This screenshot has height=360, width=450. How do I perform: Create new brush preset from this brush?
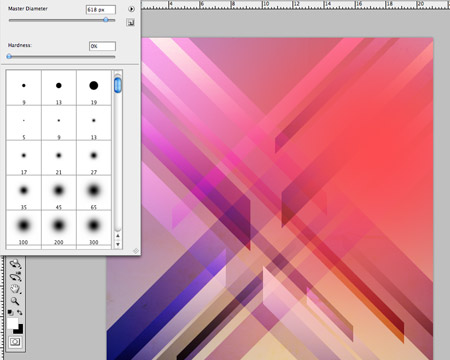131,22
